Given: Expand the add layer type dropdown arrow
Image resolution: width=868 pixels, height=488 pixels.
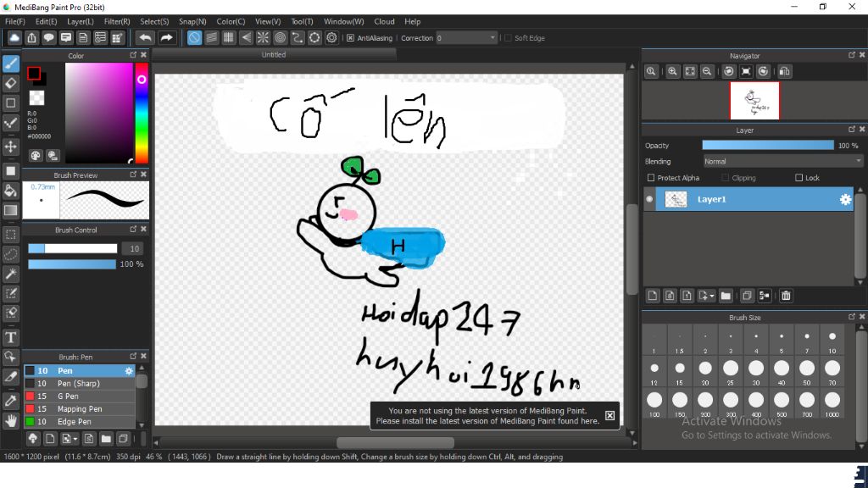Looking at the screenshot, I should pos(712,296).
